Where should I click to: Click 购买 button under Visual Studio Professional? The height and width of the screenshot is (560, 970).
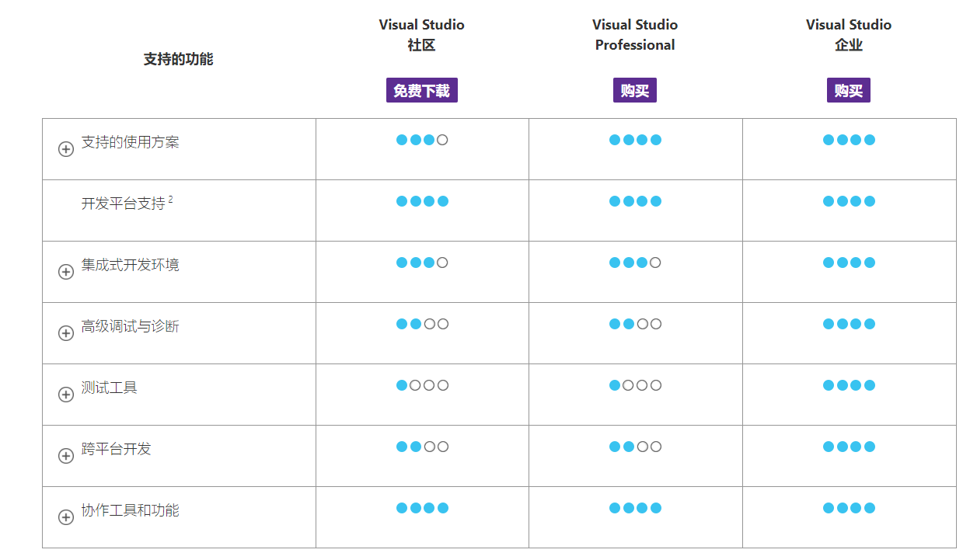pyautogui.click(x=634, y=90)
